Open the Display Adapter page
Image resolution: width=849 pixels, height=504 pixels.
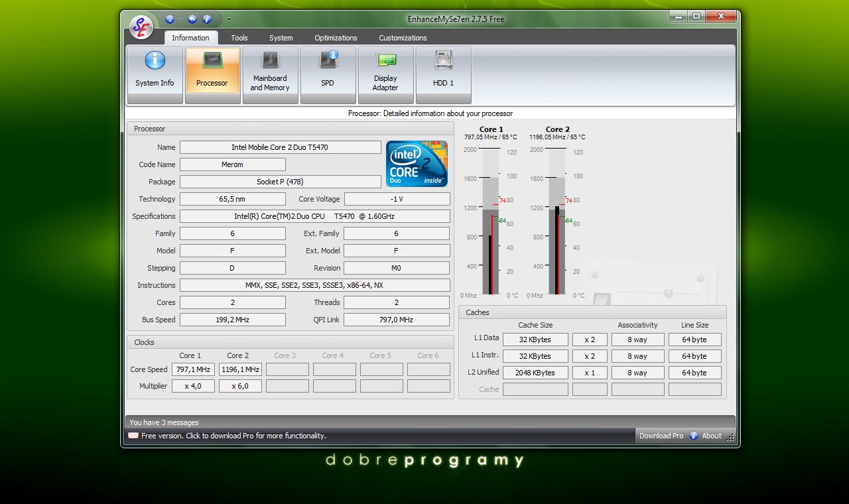tap(385, 75)
